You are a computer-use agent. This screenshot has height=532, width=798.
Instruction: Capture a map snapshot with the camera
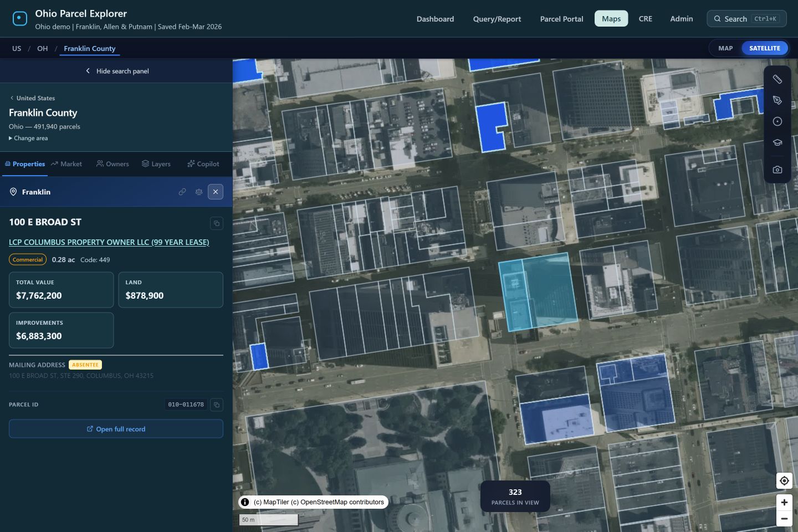(x=777, y=170)
